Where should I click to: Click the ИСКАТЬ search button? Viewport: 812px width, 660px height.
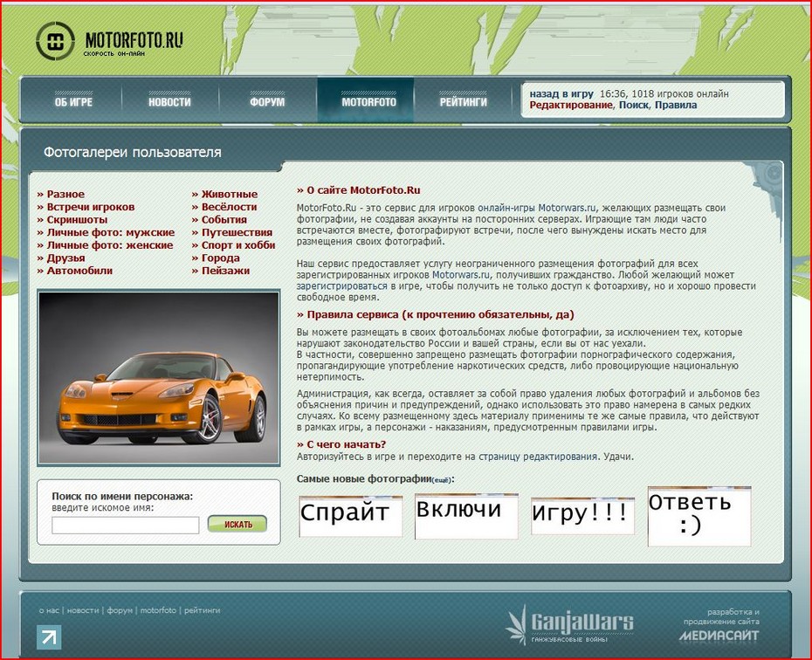pos(237,525)
